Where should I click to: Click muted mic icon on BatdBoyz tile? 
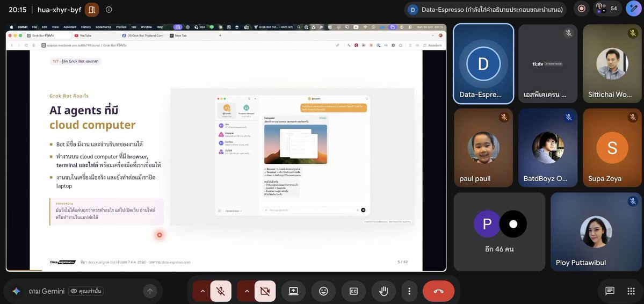point(568,118)
